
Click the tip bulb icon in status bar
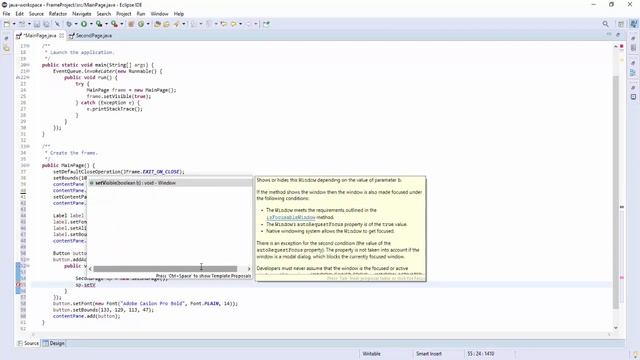click(x=635, y=354)
